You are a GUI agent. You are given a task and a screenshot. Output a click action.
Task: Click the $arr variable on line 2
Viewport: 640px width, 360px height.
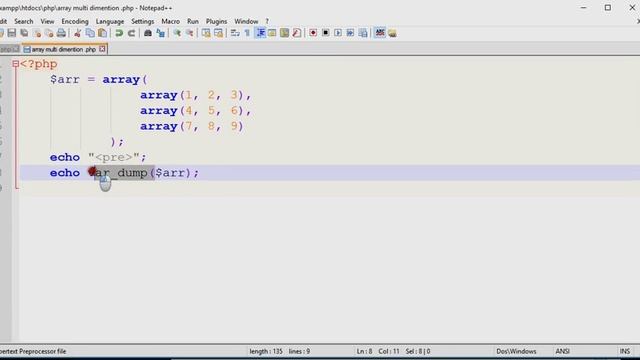[65, 80]
